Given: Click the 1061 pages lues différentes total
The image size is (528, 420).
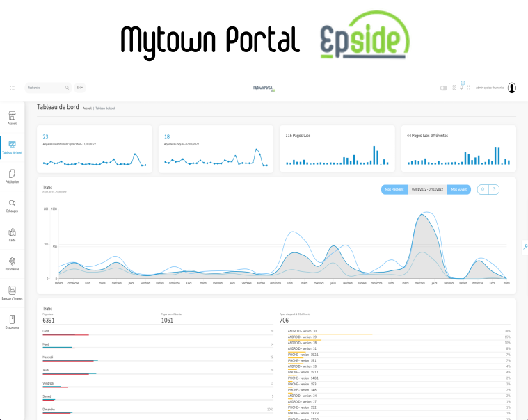Looking at the screenshot, I should [x=167, y=321].
